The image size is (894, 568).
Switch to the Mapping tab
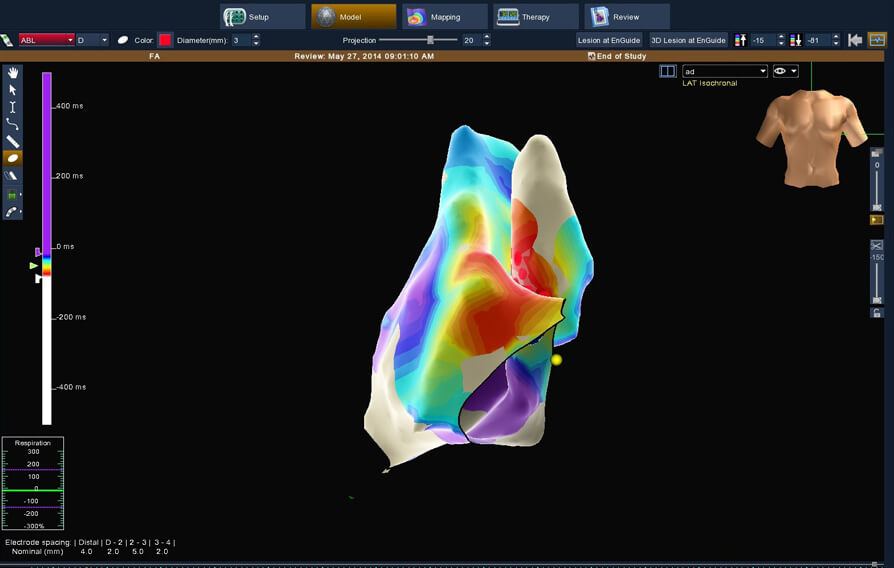tap(445, 17)
